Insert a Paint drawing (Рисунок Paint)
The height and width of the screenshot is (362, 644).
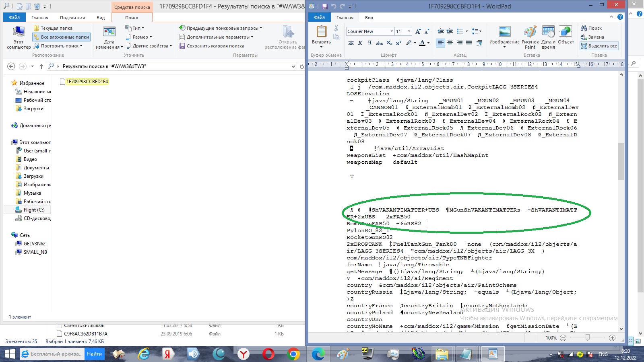(x=530, y=37)
